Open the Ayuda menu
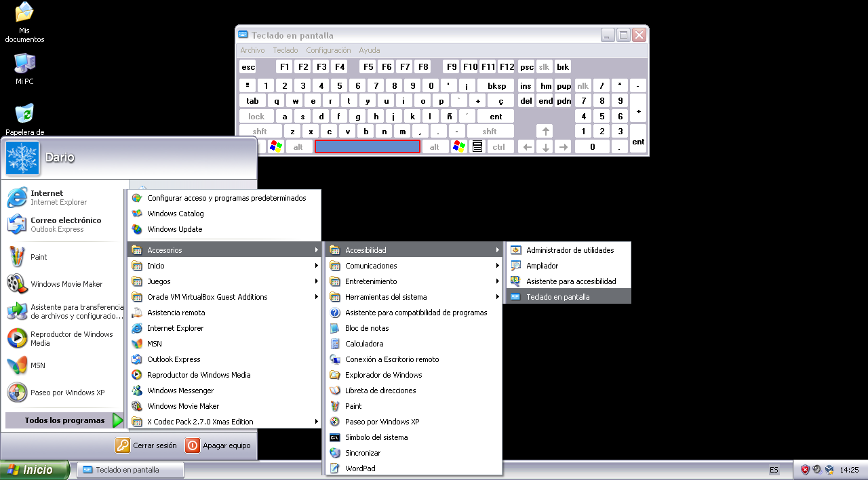The height and width of the screenshot is (480, 868). pyautogui.click(x=370, y=50)
